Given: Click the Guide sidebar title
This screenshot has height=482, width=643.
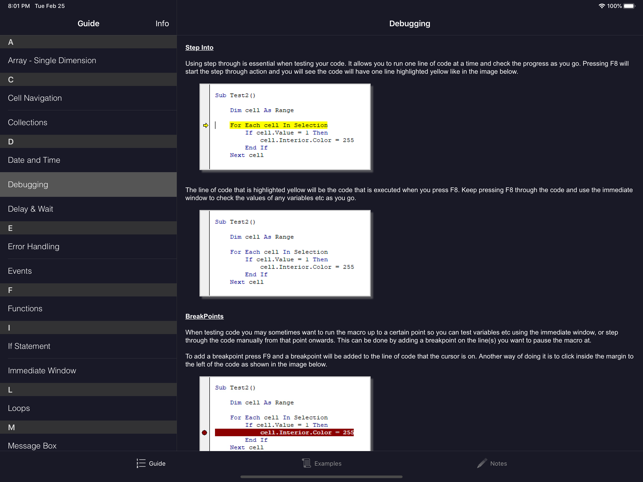Looking at the screenshot, I should pos(88,23).
